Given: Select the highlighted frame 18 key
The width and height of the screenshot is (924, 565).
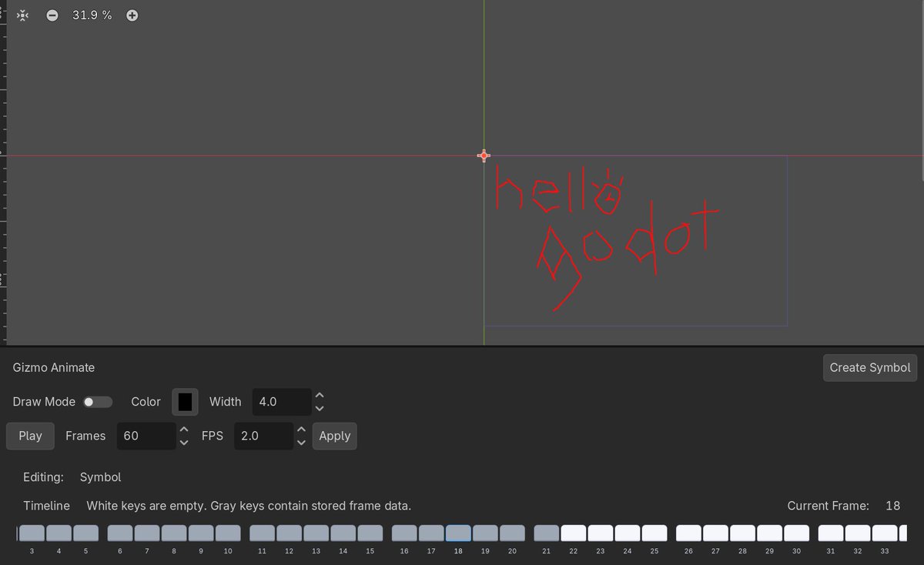Looking at the screenshot, I should pyautogui.click(x=458, y=533).
